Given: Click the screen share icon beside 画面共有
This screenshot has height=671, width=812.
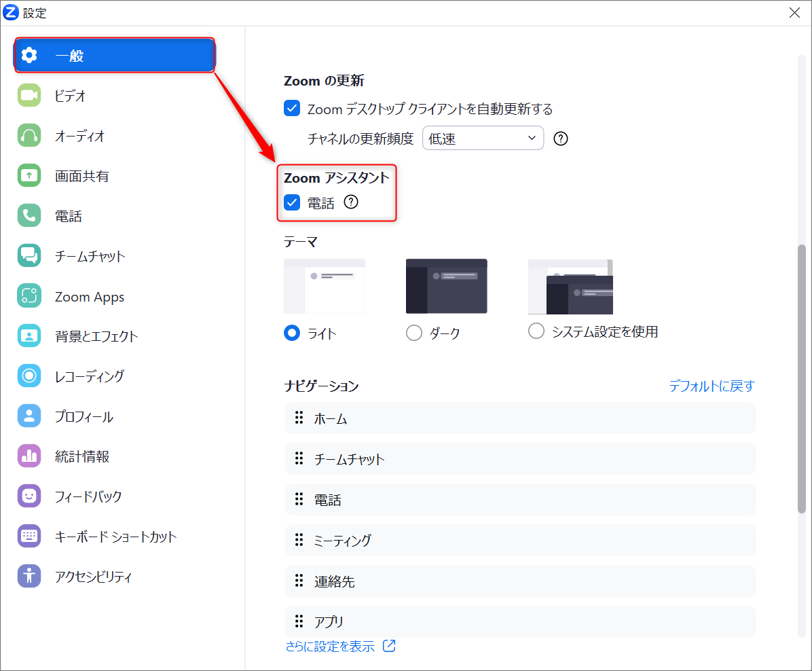Looking at the screenshot, I should 29,176.
